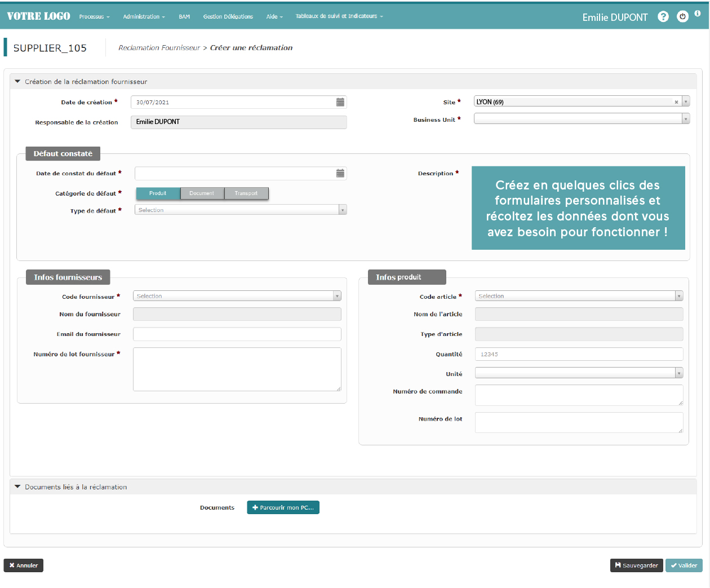710x588 pixels.
Task: Click the power logout icon
Action: pyautogui.click(x=682, y=16)
